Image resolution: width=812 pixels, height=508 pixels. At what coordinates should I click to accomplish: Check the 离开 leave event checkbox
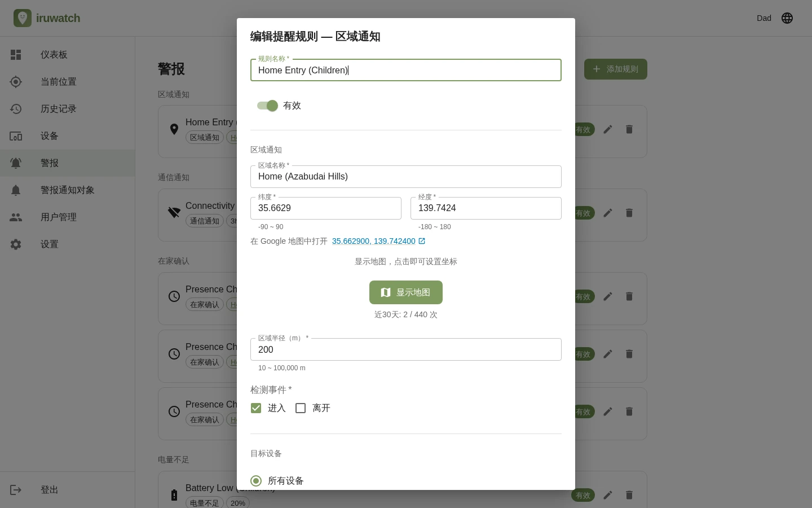tap(301, 408)
